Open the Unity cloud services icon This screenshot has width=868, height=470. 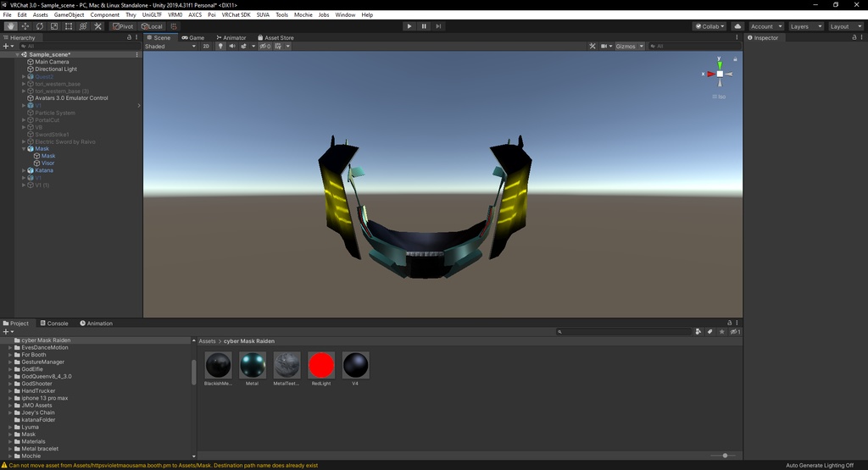tap(737, 26)
